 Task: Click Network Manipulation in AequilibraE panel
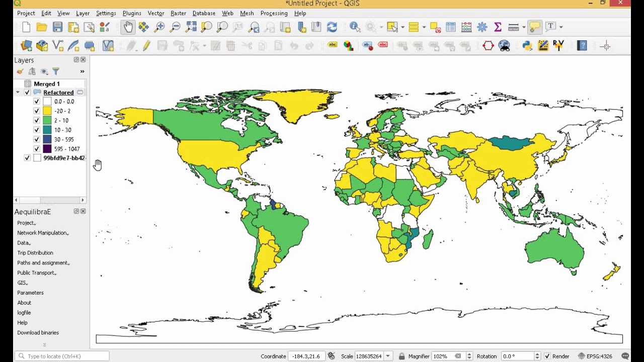(x=43, y=233)
